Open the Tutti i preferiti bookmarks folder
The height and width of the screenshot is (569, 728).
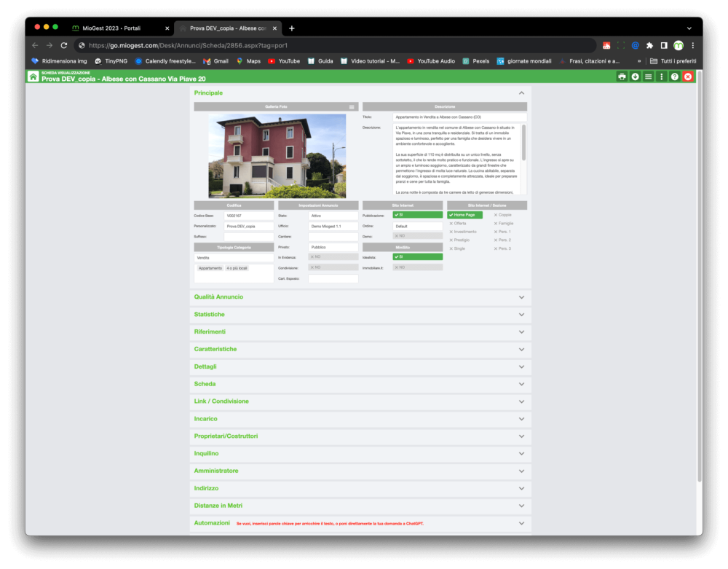(673, 61)
